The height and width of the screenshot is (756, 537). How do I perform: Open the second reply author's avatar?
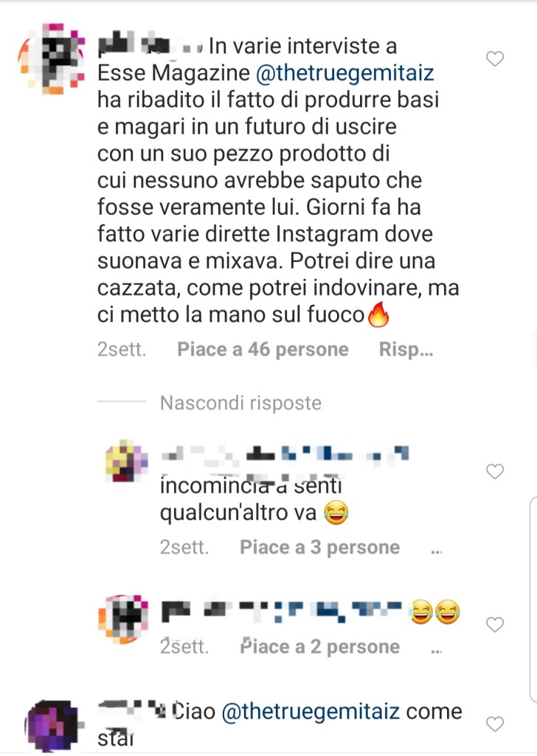pyautogui.click(x=123, y=619)
